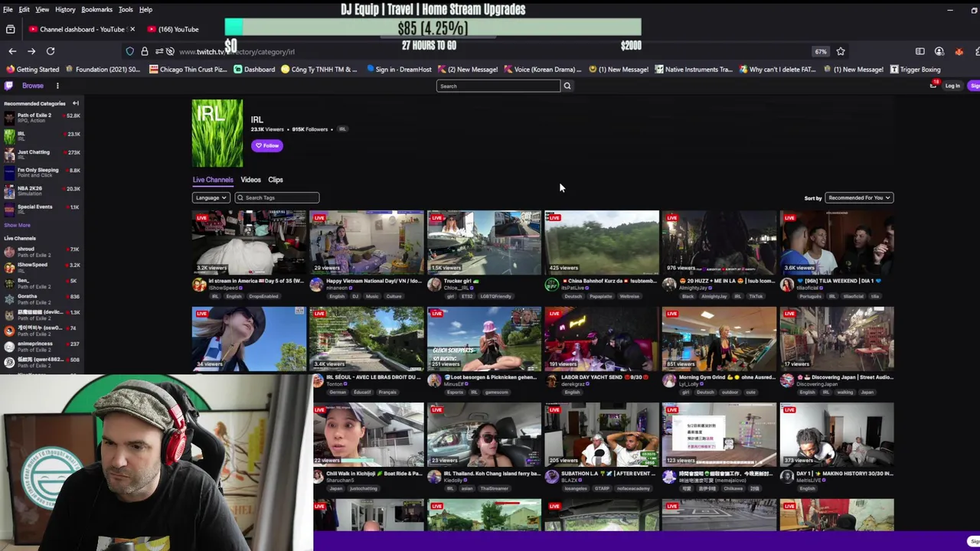Open Just Chatting category in sidebar
The image size is (980, 551).
(41, 155)
